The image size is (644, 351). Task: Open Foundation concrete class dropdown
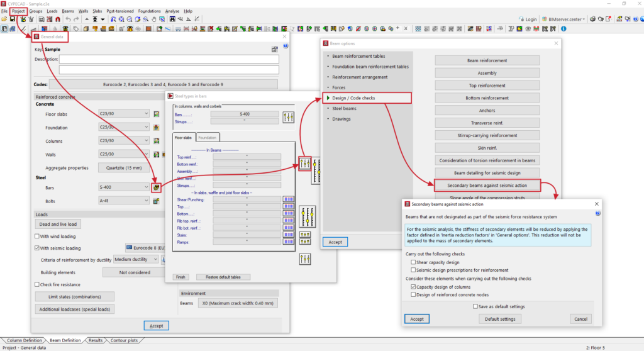click(x=124, y=127)
